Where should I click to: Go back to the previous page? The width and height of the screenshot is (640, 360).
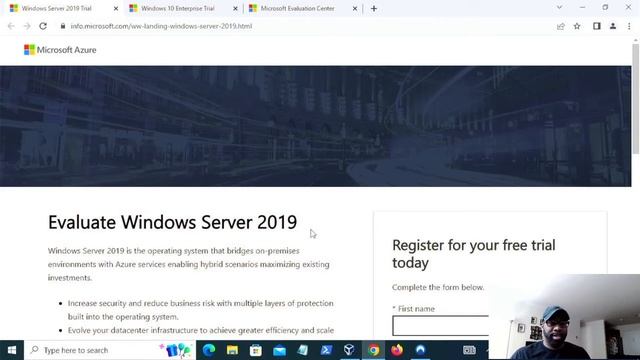(11, 26)
